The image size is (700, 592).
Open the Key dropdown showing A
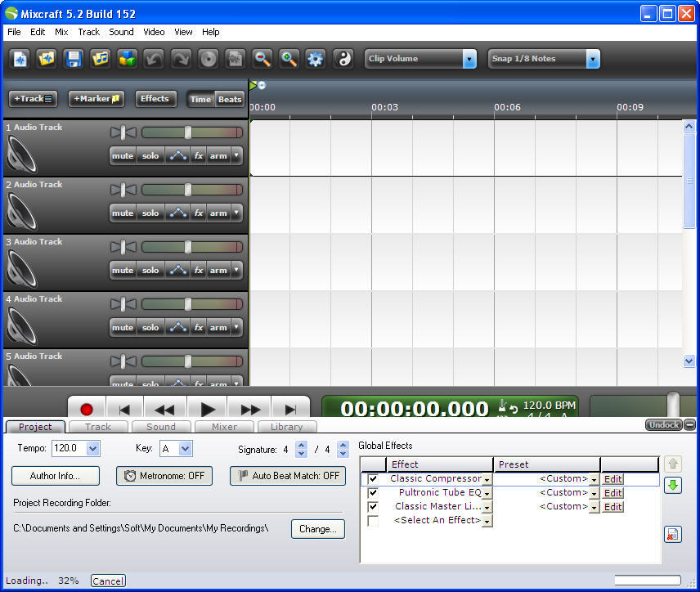(x=186, y=449)
